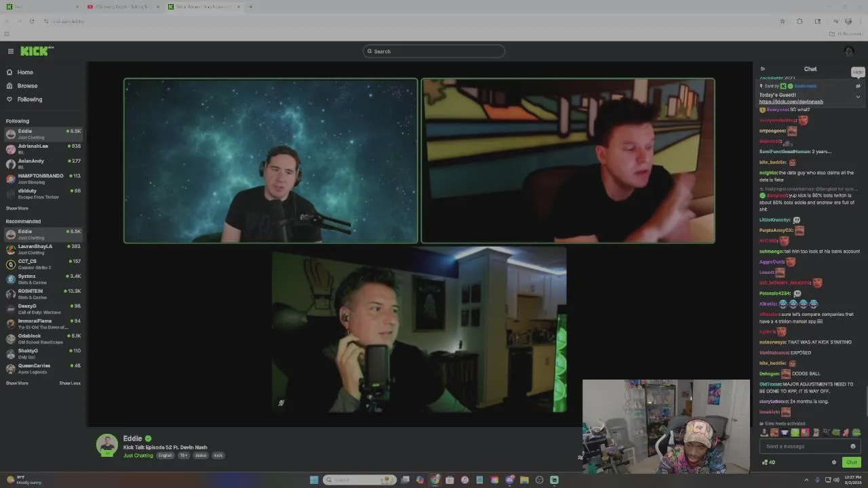
Task: Open HAMPTONBRANDO channel in sidebar
Action: [43, 179]
